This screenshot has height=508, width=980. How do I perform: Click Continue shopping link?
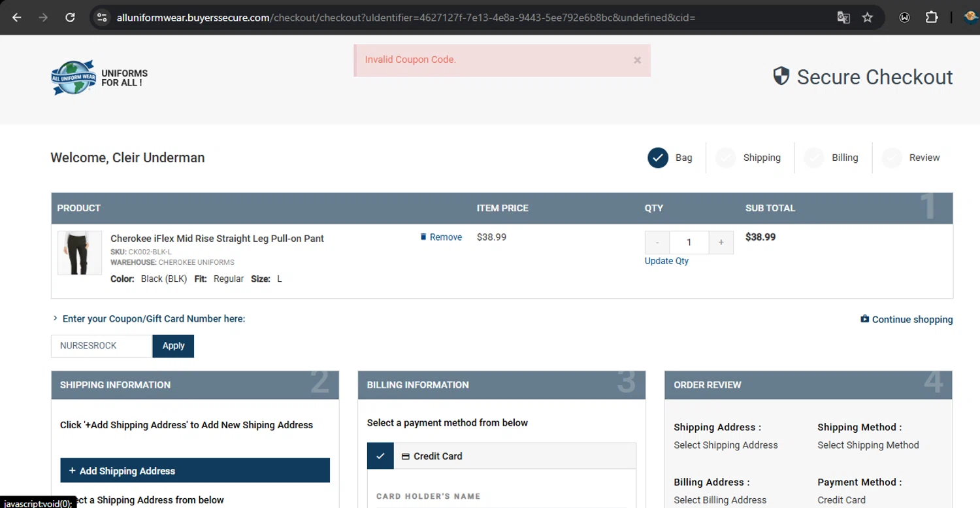tap(907, 320)
